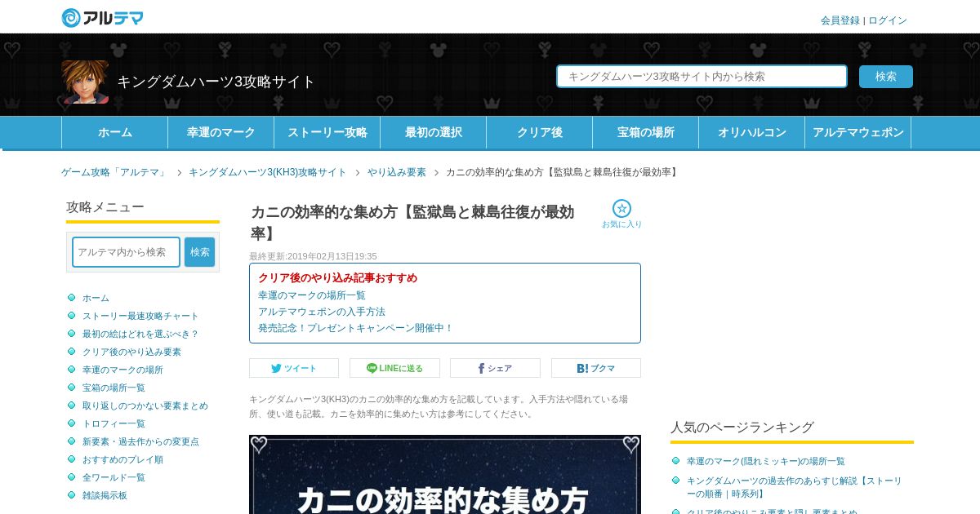Open ranking 幸運のマーク(隠れミッキー)の場所一覧

(x=766, y=461)
